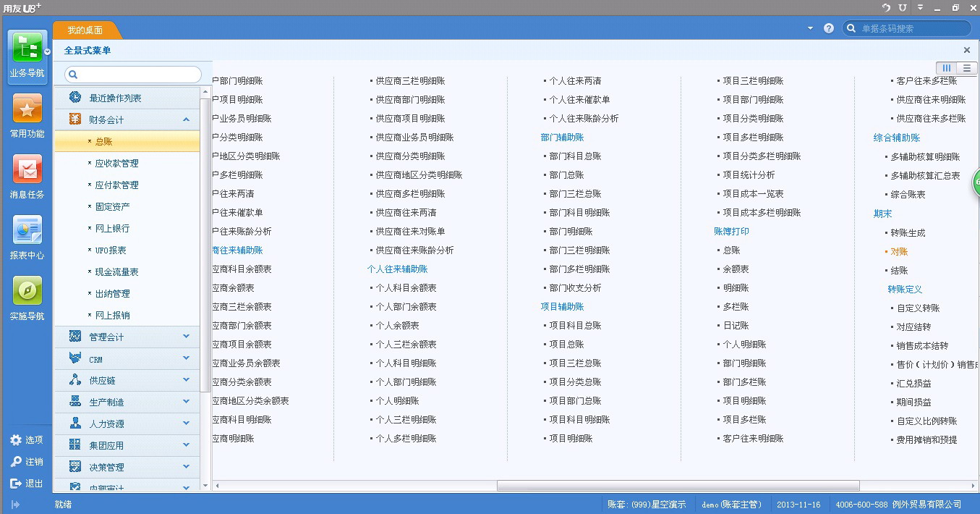The width and height of the screenshot is (980, 514).
Task: Open 供应商往来两清 link
Action: (x=406, y=213)
